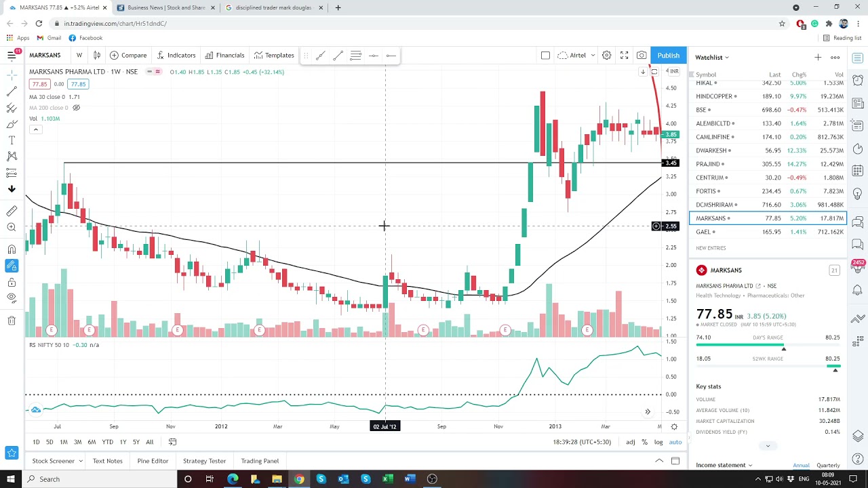
Task: Open Financials menu
Action: pyautogui.click(x=224, y=55)
